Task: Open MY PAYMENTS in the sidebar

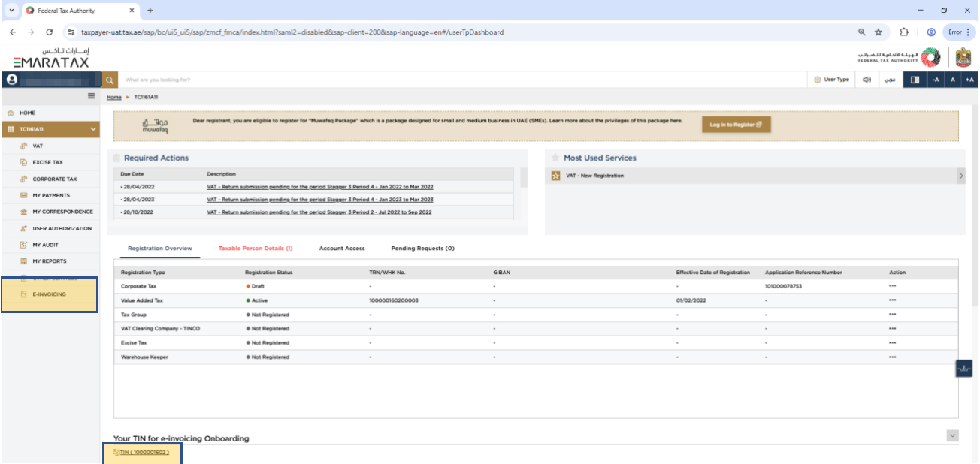Action: [x=50, y=195]
